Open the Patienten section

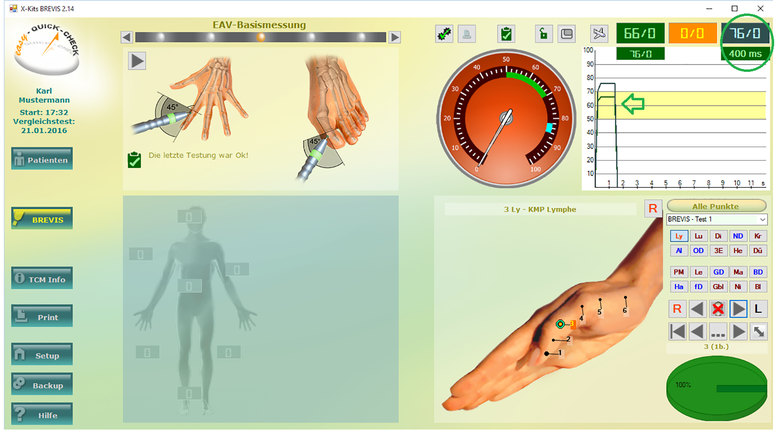tap(42, 159)
